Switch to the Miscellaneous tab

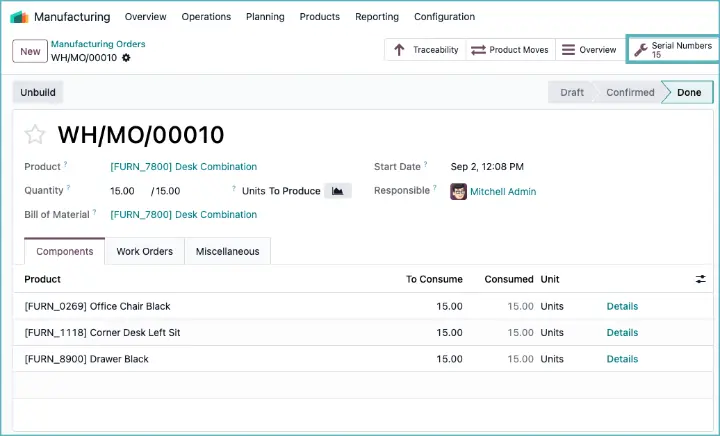pos(227,252)
